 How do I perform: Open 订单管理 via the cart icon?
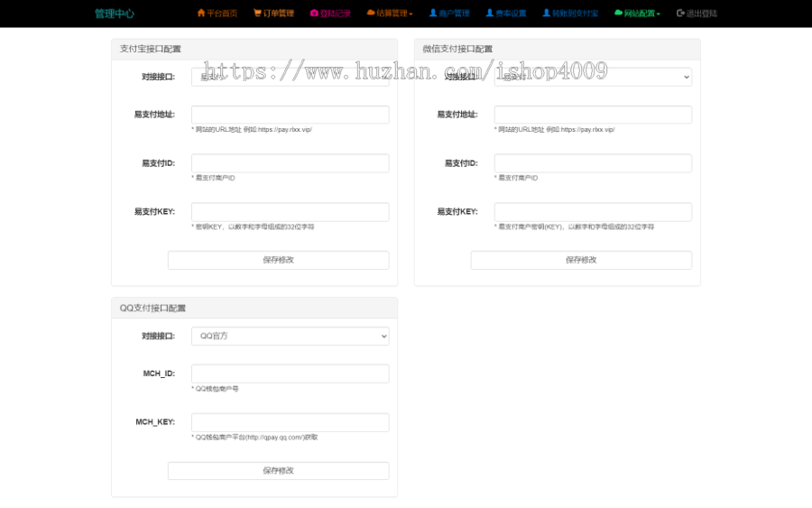tap(257, 13)
